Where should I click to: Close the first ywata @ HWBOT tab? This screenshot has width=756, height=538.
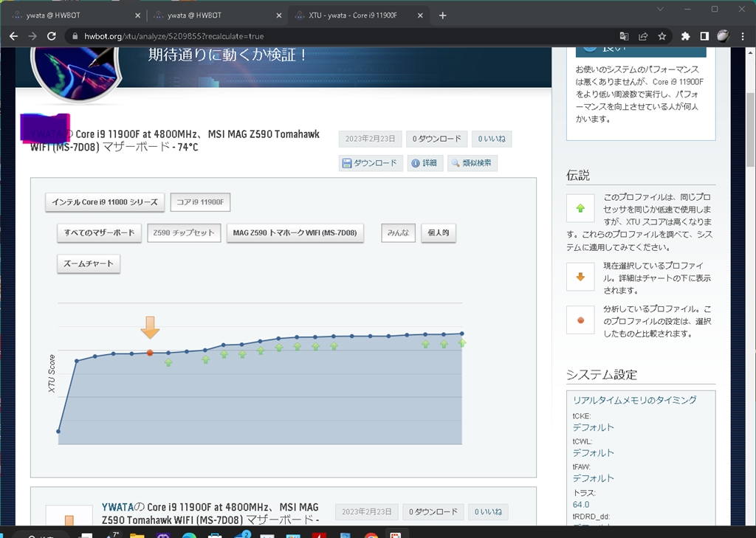click(x=137, y=15)
